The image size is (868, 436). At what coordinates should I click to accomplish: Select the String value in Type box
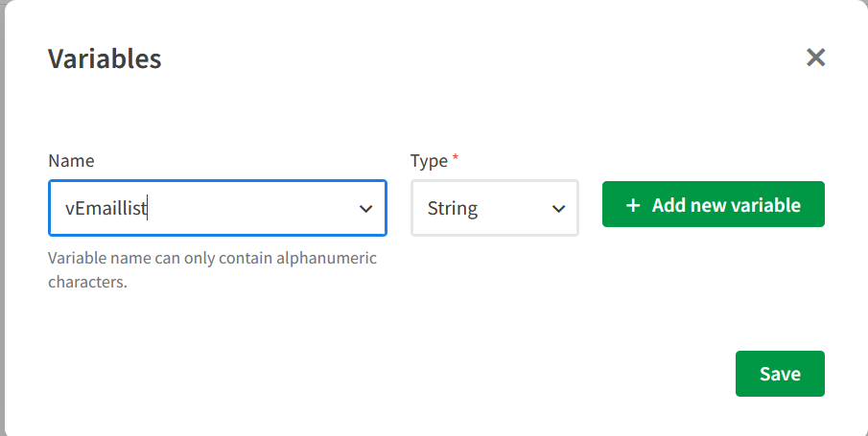tap(453, 208)
